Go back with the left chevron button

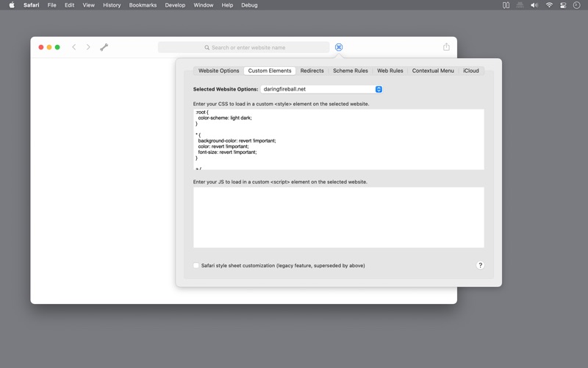tap(74, 47)
